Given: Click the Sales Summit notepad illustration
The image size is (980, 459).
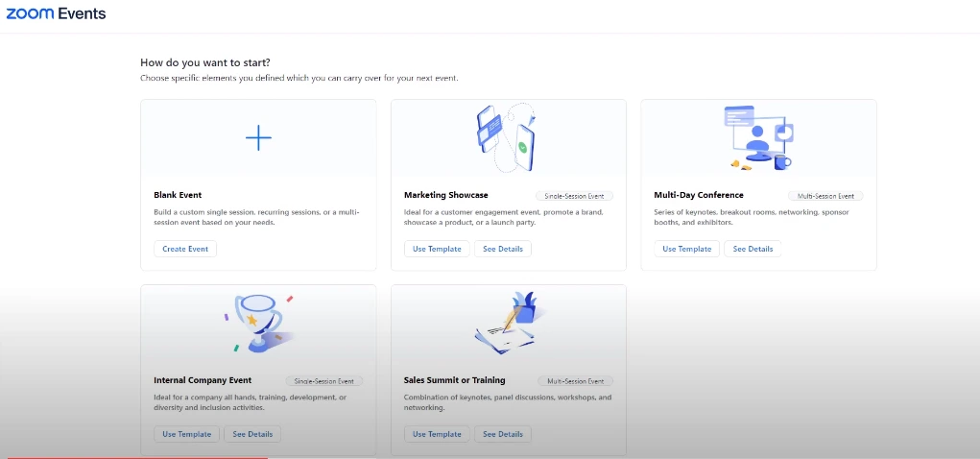Looking at the screenshot, I should [x=509, y=324].
